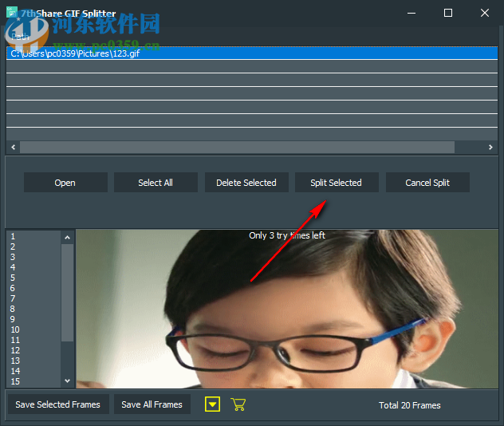Click Save Selected Frames button
Screen dimensions: 504x426
tap(58, 404)
